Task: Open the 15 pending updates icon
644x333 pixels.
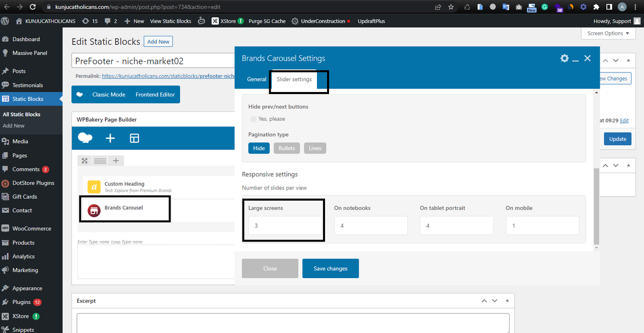Action: point(89,21)
